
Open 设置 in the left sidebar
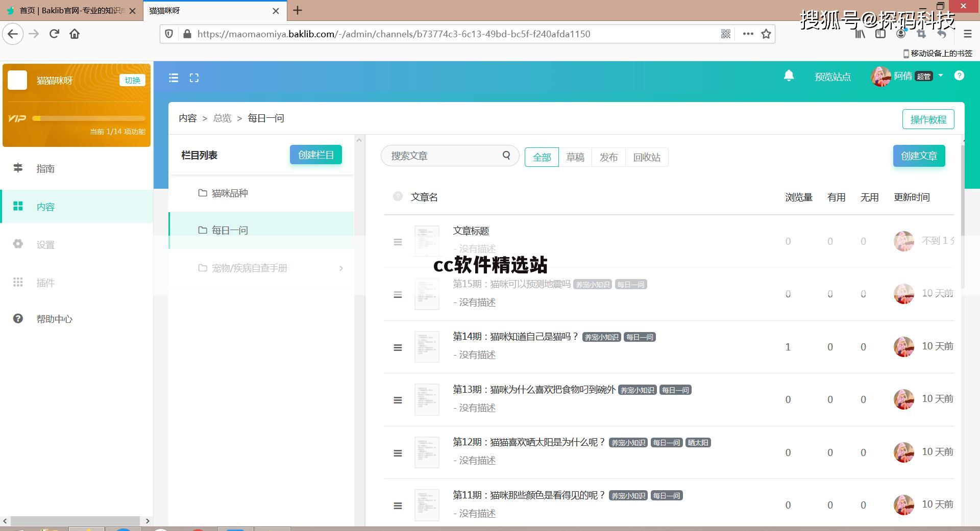tap(77, 244)
